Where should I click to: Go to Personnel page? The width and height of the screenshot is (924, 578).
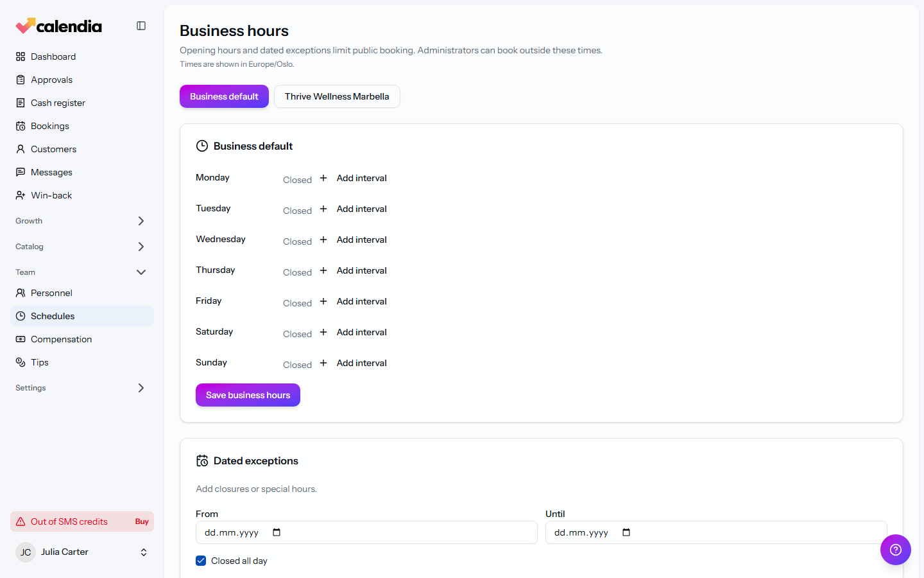(x=82, y=293)
